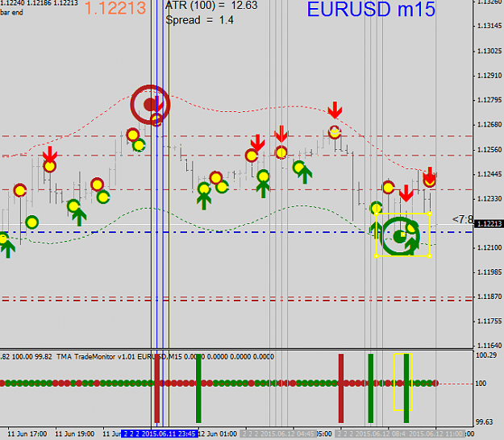504x440 pixels.
Task: Click tall red histogram bar at 23:45 marker
Action: 157,388
